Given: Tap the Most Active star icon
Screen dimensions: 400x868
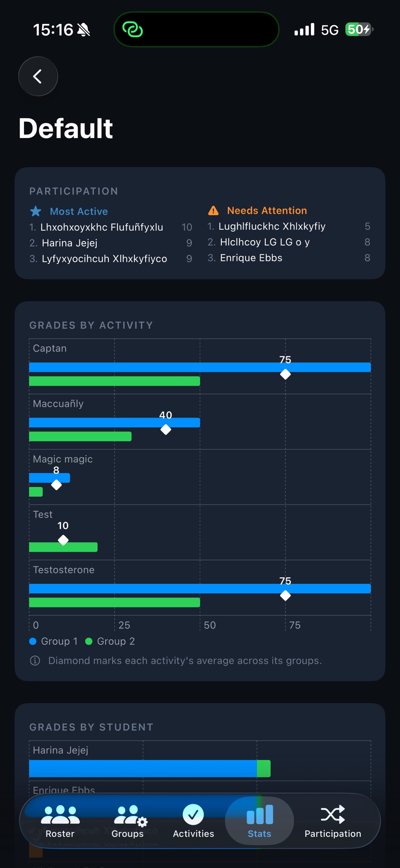Looking at the screenshot, I should (x=36, y=211).
